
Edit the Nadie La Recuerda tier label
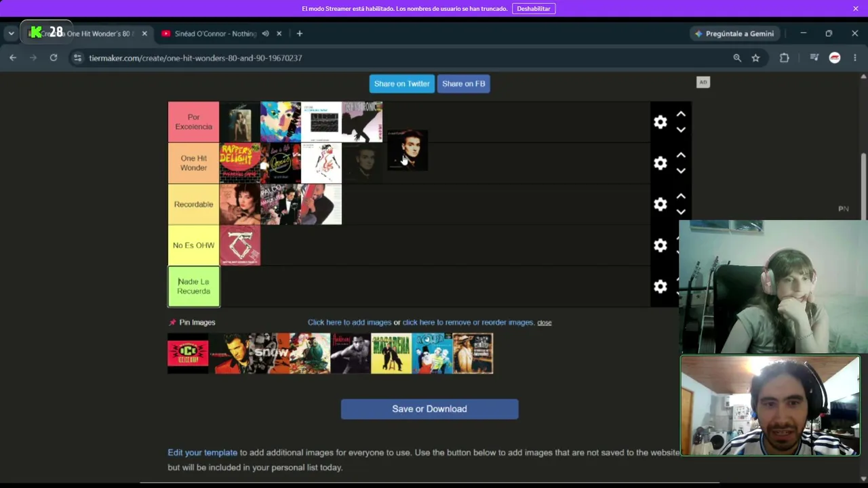pyautogui.click(x=193, y=286)
